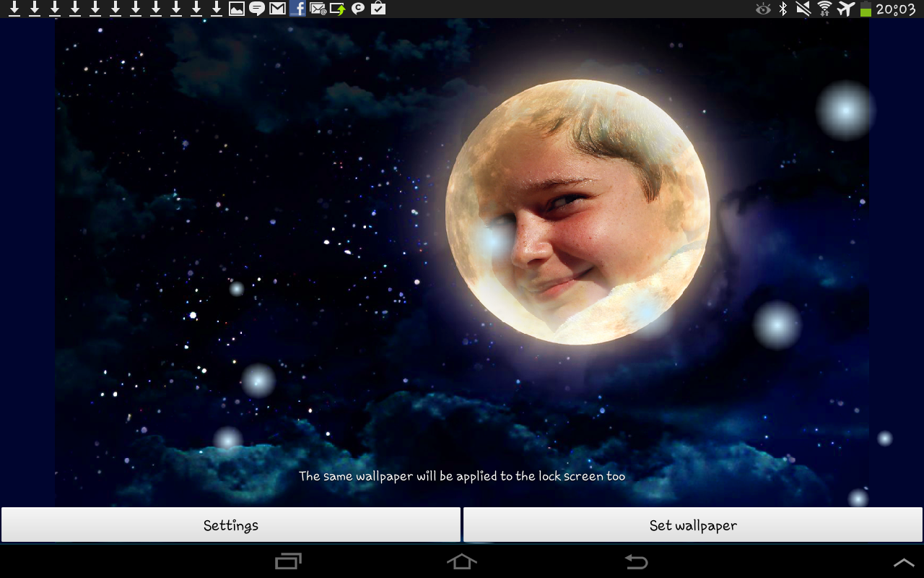Tap the smart stay eye icon

(763, 9)
